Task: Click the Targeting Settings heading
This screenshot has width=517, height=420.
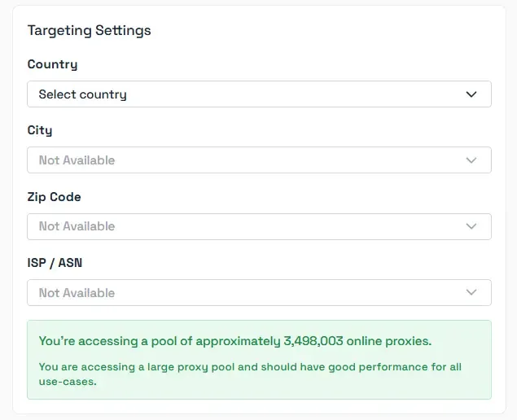Action: pyautogui.click(x=89, y=30)
